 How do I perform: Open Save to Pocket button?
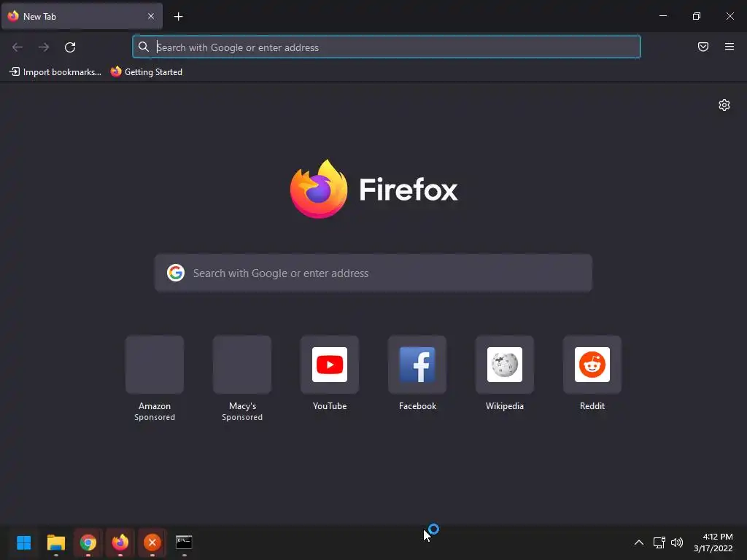pyautogui.click(x=703, y=47)
